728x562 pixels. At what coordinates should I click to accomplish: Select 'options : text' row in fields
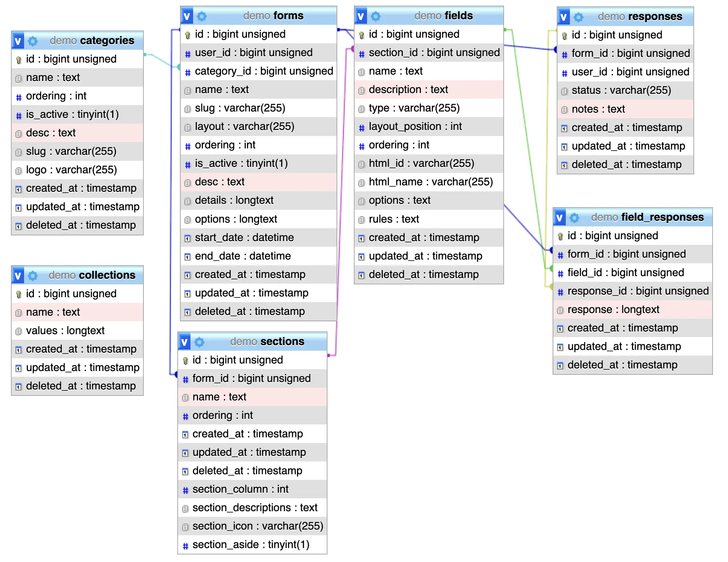coord(429,200)
